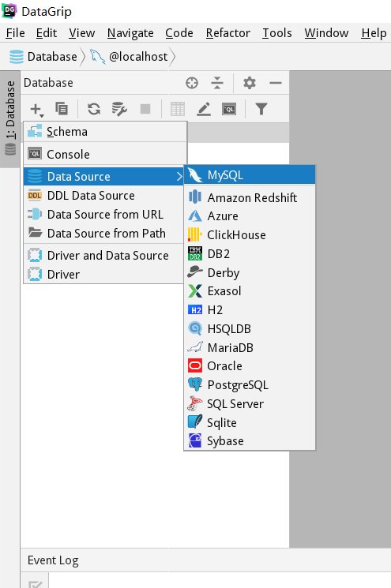Click the Exasol X icon
This screenshot has height=588, width=391.
pyautogui.click(x=195, y=291)
